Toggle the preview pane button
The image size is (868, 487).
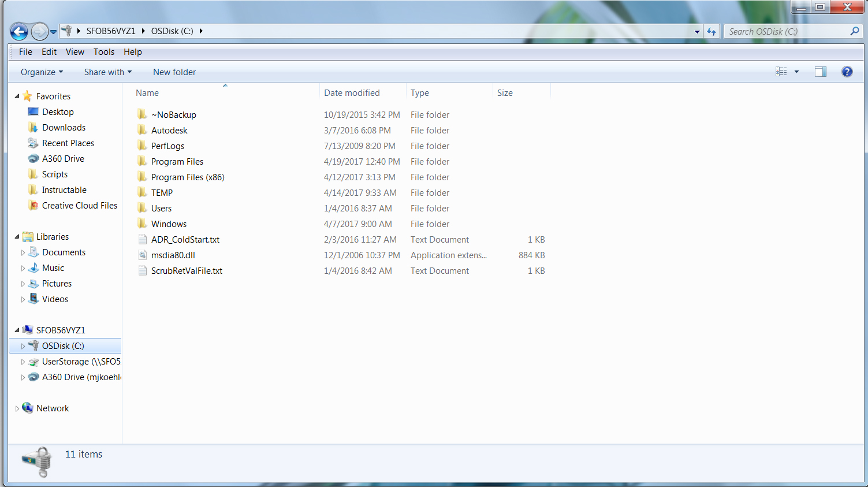821,72
